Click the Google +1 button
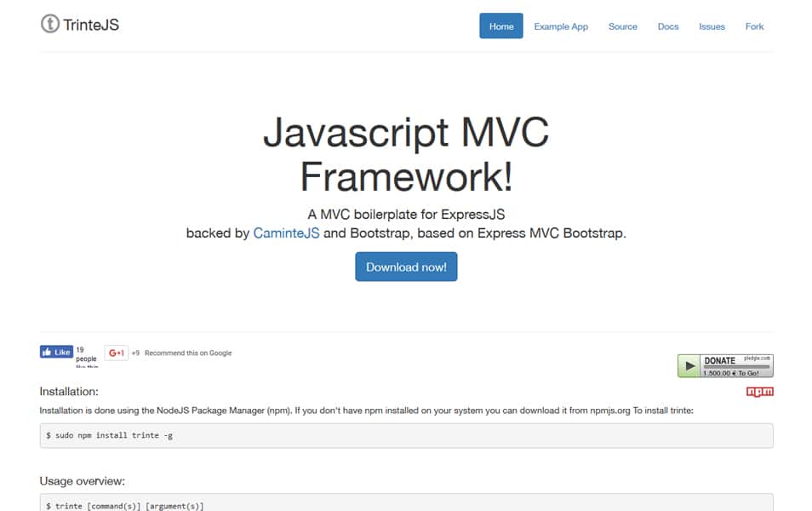The width and height of the screenshot is (812, 511). 116,353
